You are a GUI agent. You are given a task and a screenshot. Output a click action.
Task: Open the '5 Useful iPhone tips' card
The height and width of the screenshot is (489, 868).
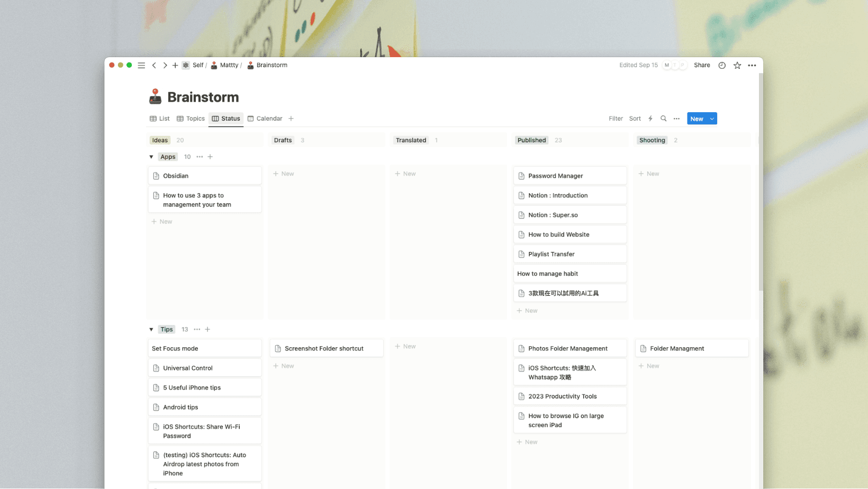click(205, 387)
